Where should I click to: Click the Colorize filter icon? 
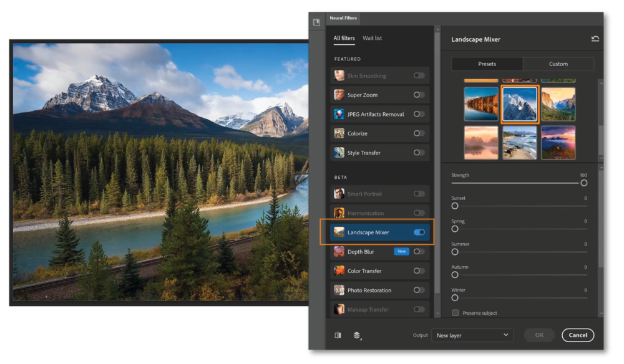[x=339, y=133]
